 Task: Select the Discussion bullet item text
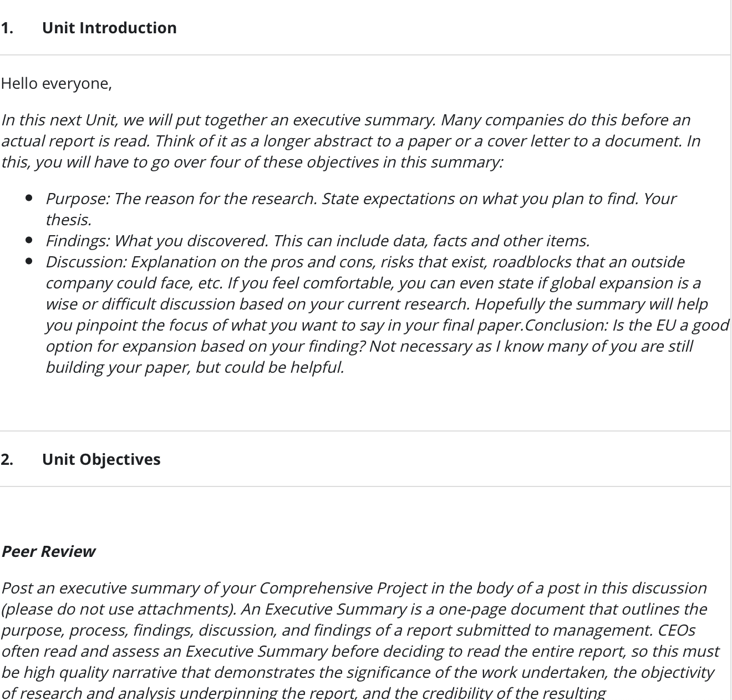click(x=387, y=315)
